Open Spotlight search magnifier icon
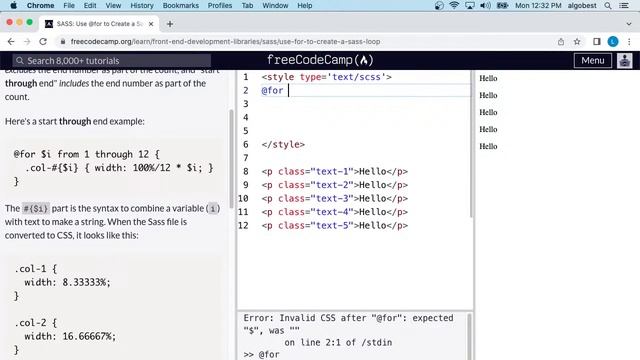Viewport: 640px width, 360px height. pos(608,5)
